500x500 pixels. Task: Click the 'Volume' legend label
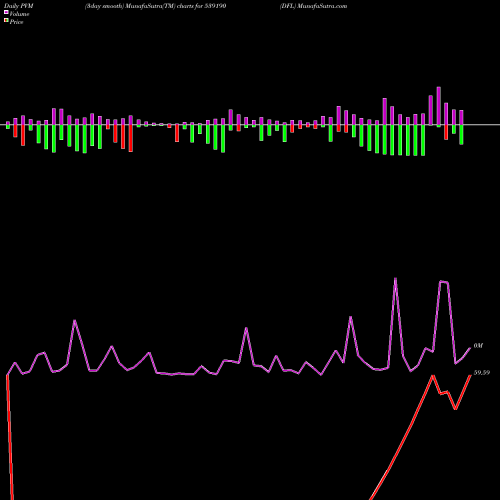(19, 14)
